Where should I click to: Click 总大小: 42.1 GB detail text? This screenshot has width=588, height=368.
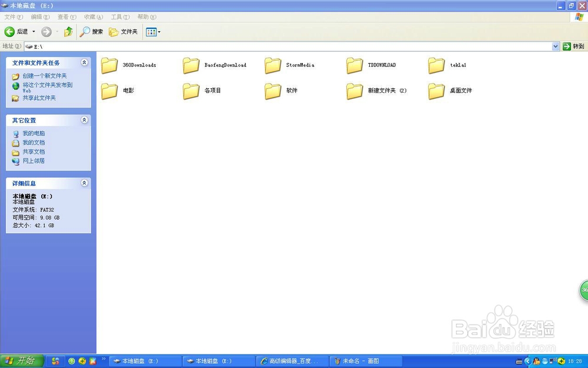34,226
